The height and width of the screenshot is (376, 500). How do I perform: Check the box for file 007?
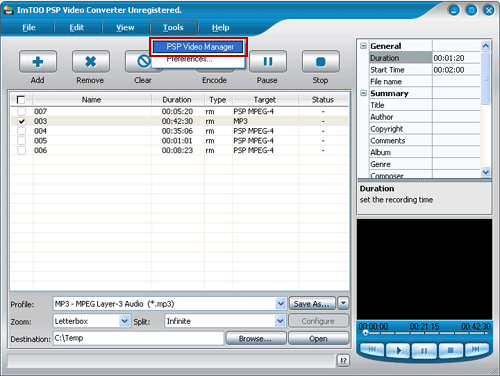pyautogui.click(x=21, y=111)
